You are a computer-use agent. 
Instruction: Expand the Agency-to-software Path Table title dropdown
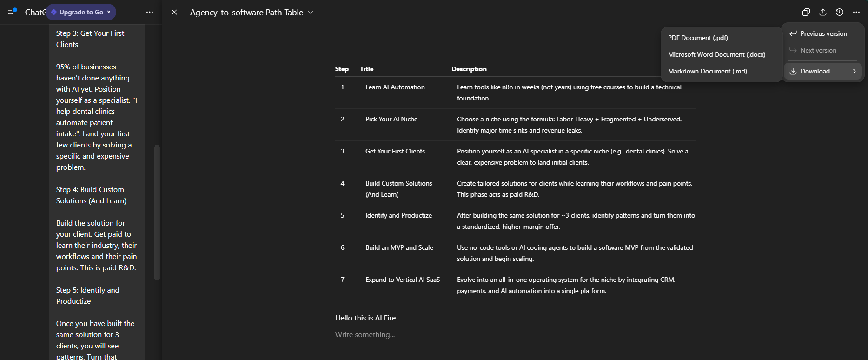point(311,13)
